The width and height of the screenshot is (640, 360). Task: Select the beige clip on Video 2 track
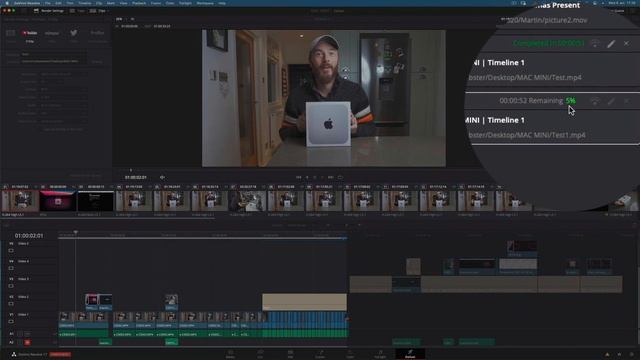point(304,302)
